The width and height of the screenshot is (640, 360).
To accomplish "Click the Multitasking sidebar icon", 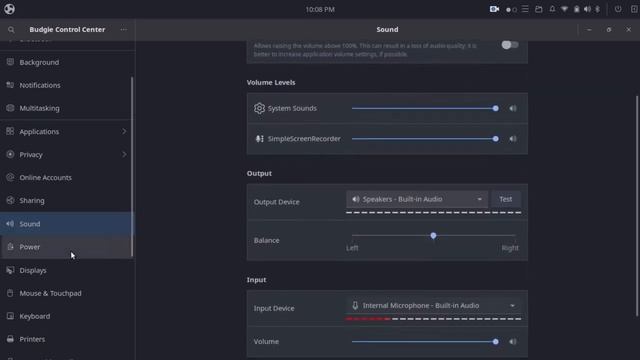I will pos(10,108).
